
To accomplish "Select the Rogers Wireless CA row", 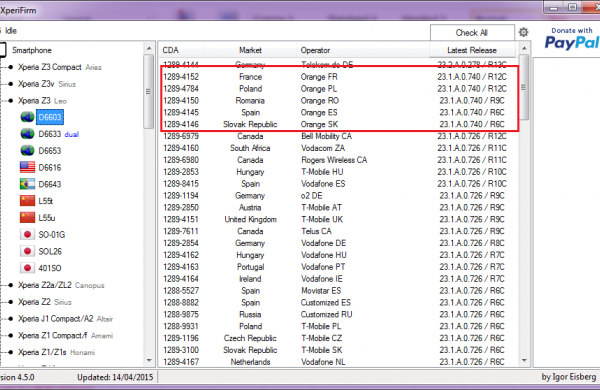I will click(339, 160).
